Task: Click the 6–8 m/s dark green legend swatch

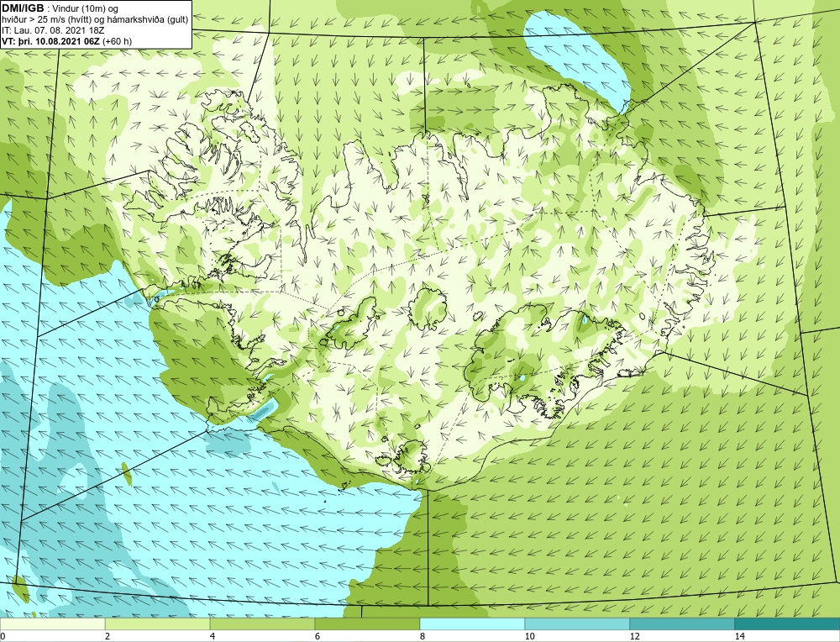Action: pyautogui.click(x=368, y=624)
